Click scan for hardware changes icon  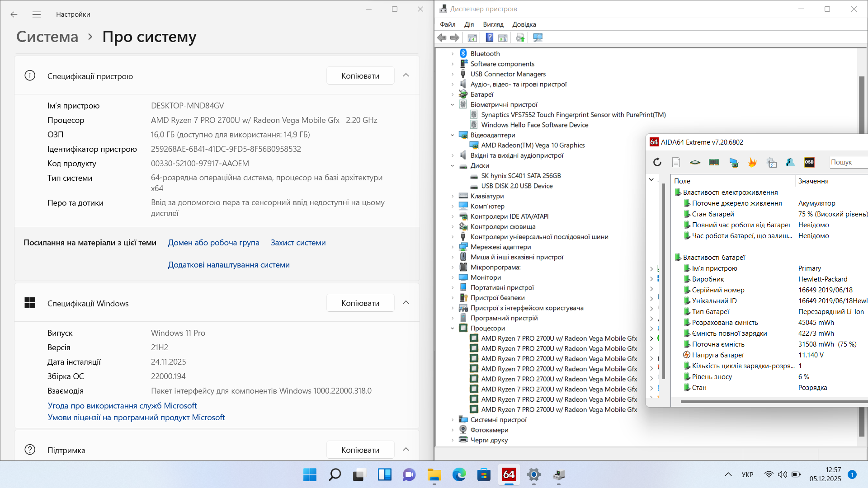coord(538,38)
